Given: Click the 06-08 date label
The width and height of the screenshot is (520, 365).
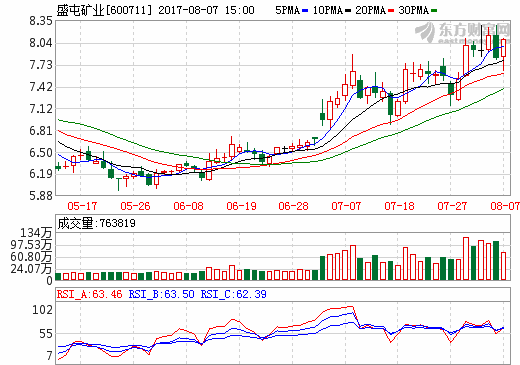Looking at the screenshot, I should point(188,206).
